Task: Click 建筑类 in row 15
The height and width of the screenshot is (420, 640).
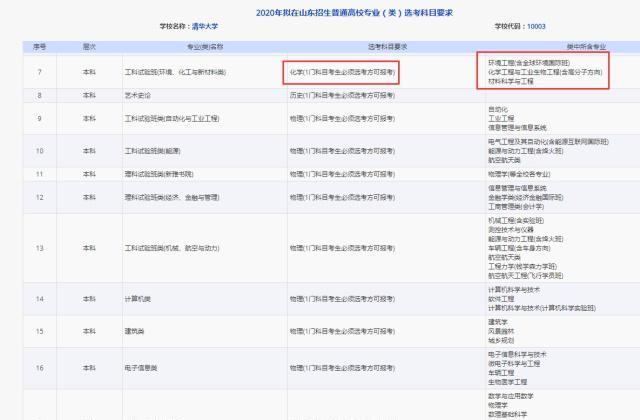Action: point(134,331)
